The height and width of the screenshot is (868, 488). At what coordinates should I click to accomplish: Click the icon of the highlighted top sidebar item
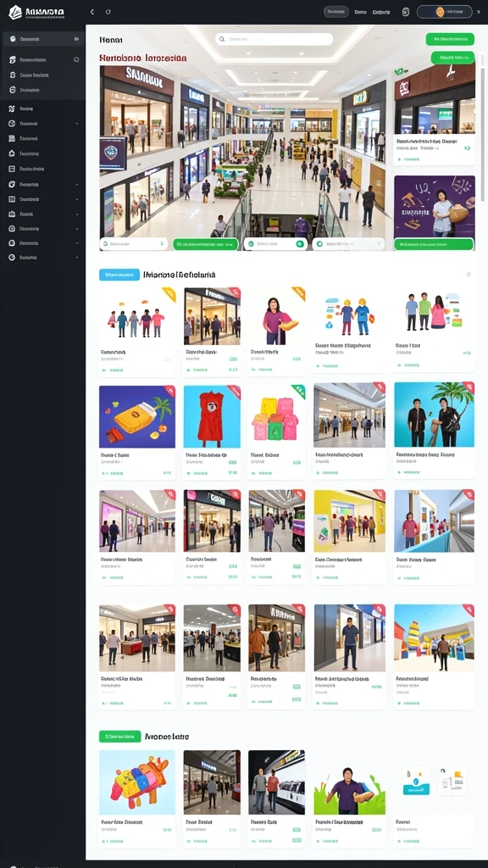(x=12, y=39)
